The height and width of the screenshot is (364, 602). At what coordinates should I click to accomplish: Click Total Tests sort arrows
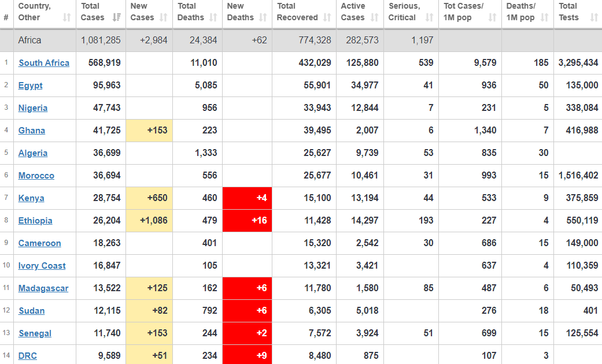(x=594, y=17)
